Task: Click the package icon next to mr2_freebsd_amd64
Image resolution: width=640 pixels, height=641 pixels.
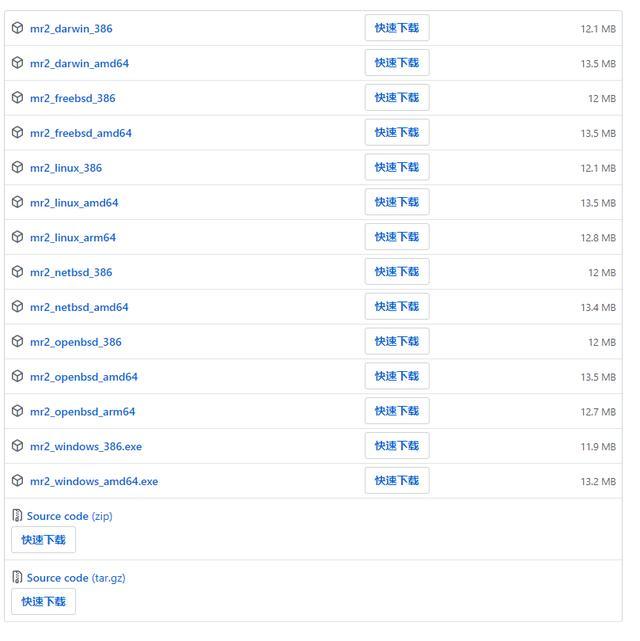Action: pos(17,133)
